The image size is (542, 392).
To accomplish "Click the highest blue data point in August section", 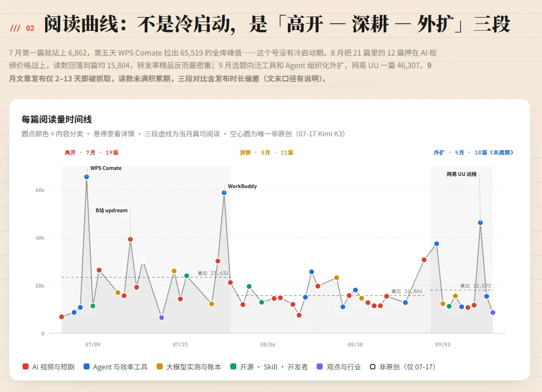I will click(x=312, y=272).
